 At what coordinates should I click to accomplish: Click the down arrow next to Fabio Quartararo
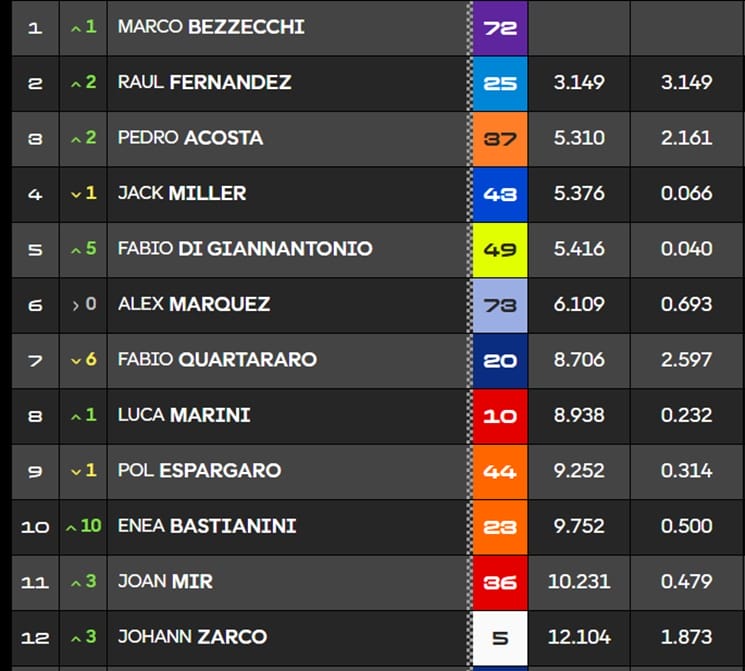point(75,360)
